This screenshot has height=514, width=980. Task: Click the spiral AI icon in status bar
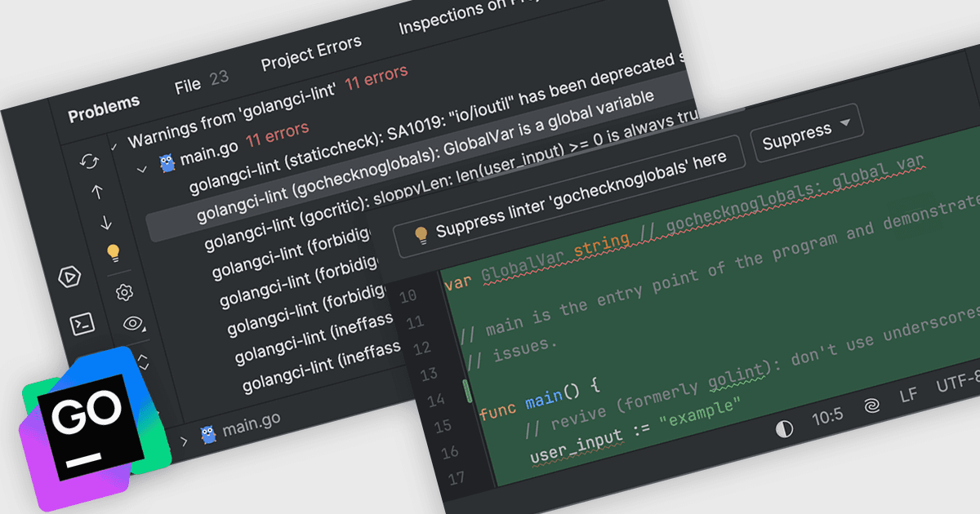click(871, 405)
